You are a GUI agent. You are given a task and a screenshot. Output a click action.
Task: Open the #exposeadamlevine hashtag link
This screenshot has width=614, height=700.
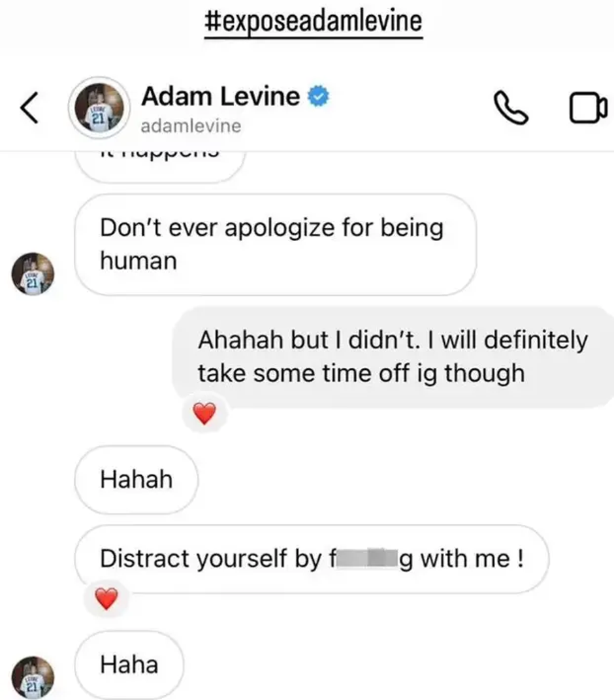pyautogui.click(x=314, y=22)
